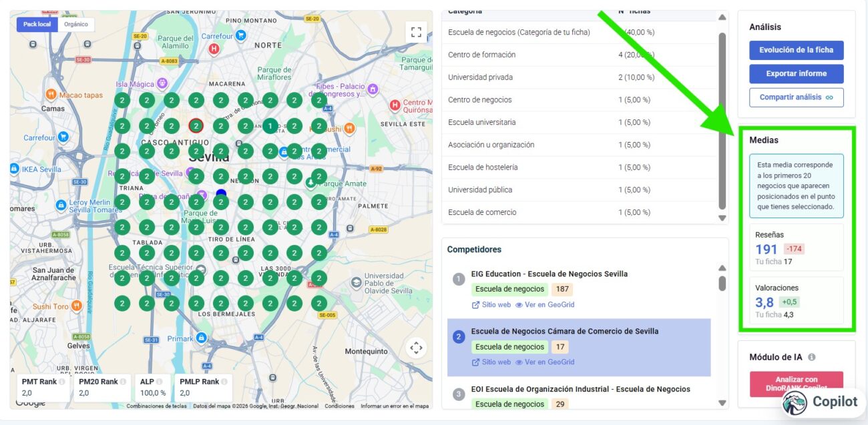Screen dimensions: 868x425
Task: Open the map in fullscreen view
Action: pyautogui.click(x=416, y=32)
